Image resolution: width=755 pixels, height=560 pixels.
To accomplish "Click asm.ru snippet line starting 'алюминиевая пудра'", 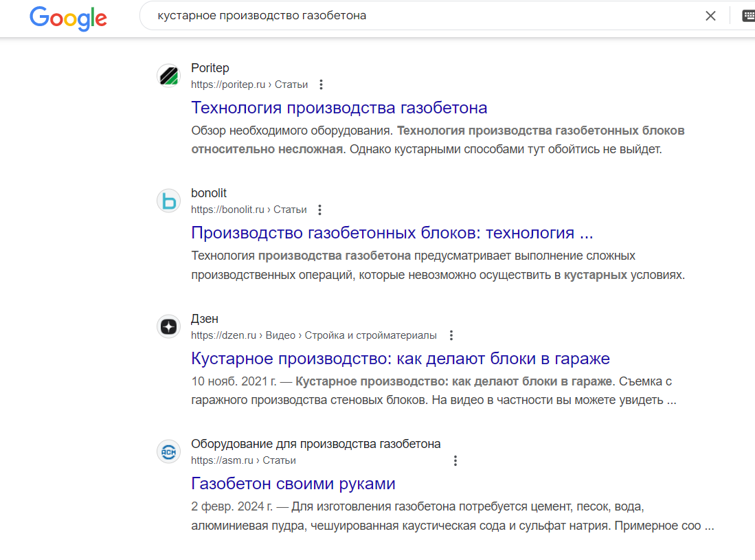I will [x=453, y=526].
